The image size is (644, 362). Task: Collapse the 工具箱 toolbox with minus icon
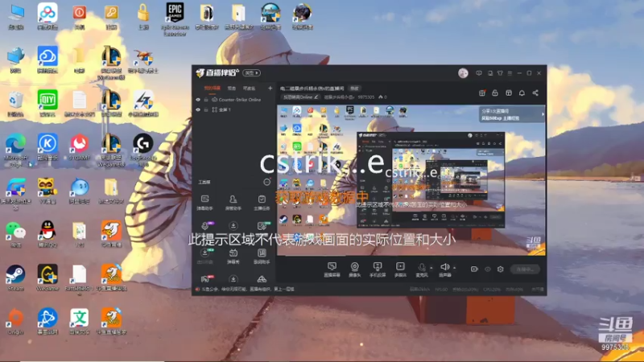click(267, 182)
